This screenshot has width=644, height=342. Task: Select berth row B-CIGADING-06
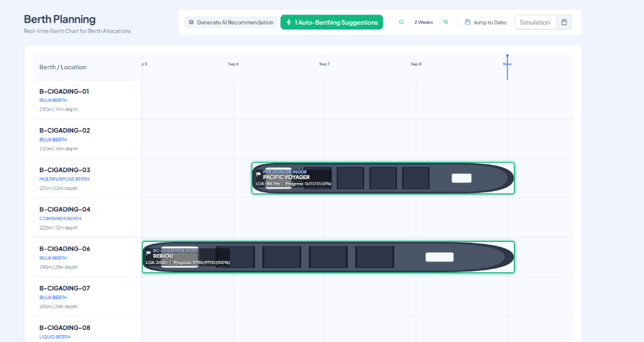[303, 257]
